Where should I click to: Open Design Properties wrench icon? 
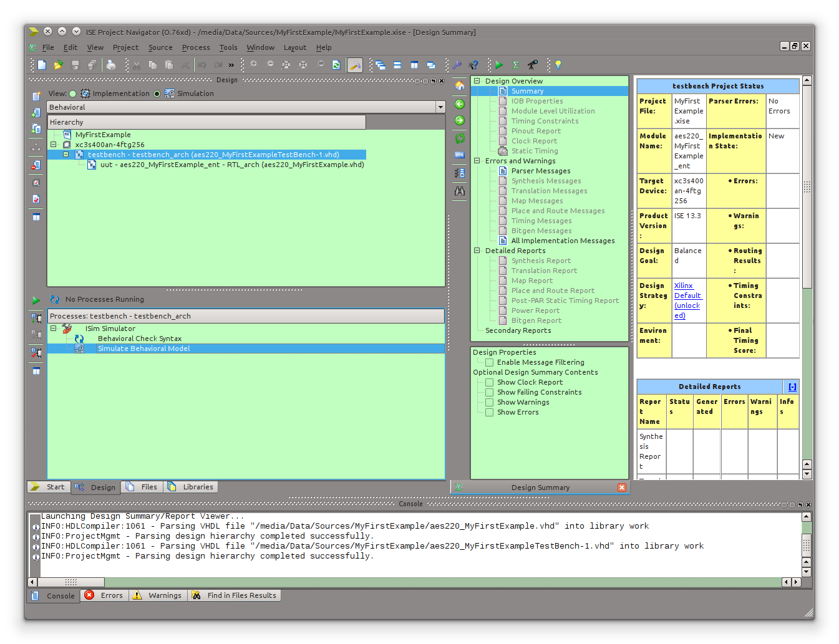pos(457,65)
